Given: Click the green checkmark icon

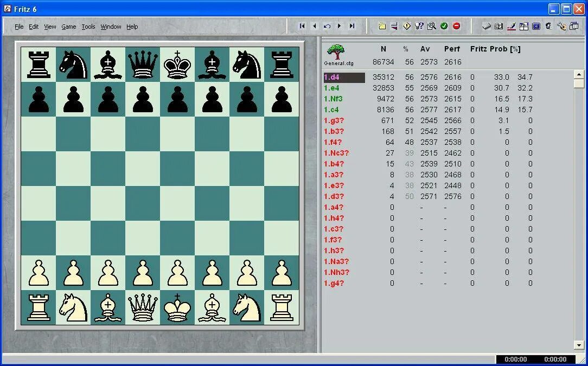Looking at the screenshot, I should pyautogui.click(x=444, y=26).
